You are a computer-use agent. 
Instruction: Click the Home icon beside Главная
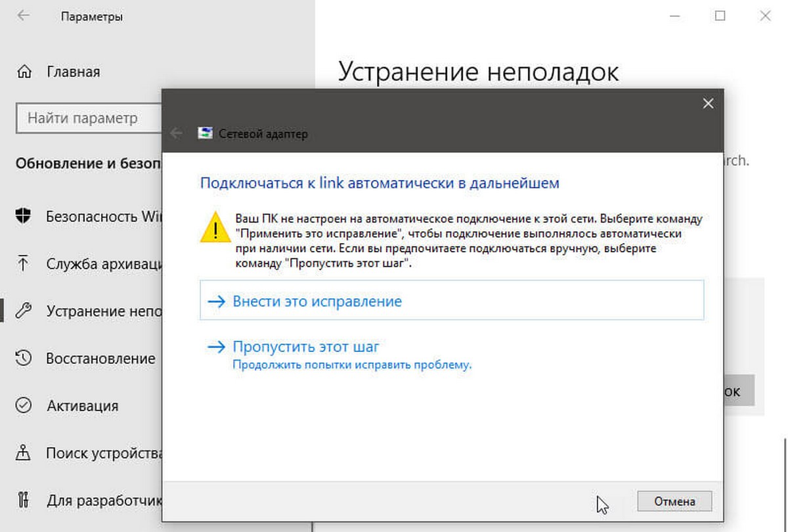click(x=24, y=72)
